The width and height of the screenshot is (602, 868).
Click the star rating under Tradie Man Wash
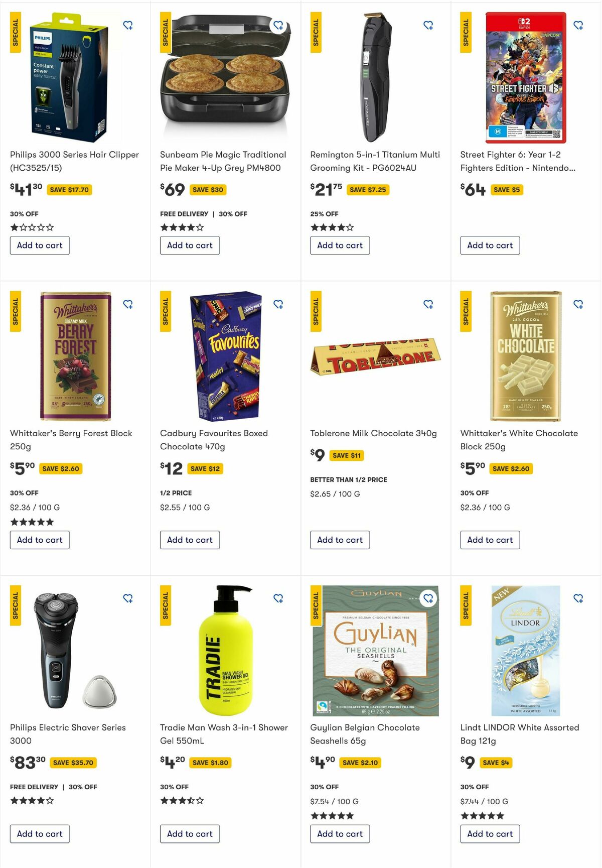(181, 801)
